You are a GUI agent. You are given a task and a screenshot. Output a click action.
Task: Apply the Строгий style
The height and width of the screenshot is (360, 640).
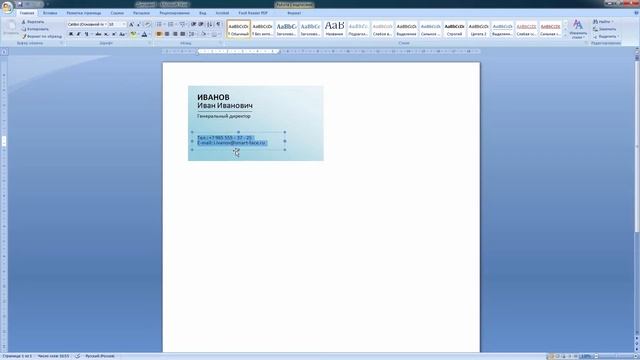pos(454,29)
